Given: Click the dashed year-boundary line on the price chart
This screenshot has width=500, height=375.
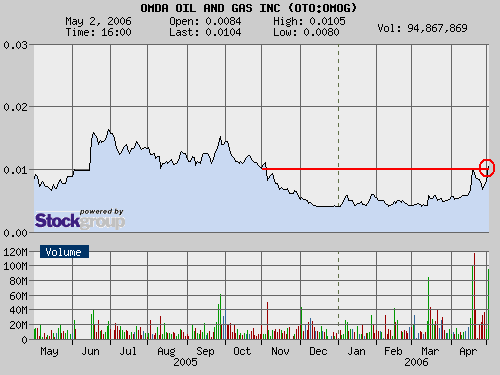Looking at the screenshot, I should tap(339, 138).
